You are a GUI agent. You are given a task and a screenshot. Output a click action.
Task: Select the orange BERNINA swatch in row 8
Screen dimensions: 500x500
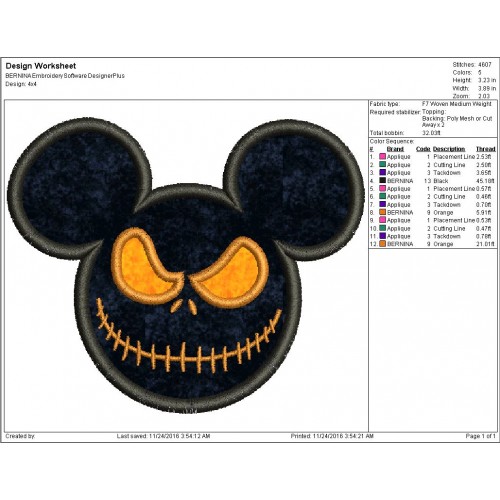382,212
